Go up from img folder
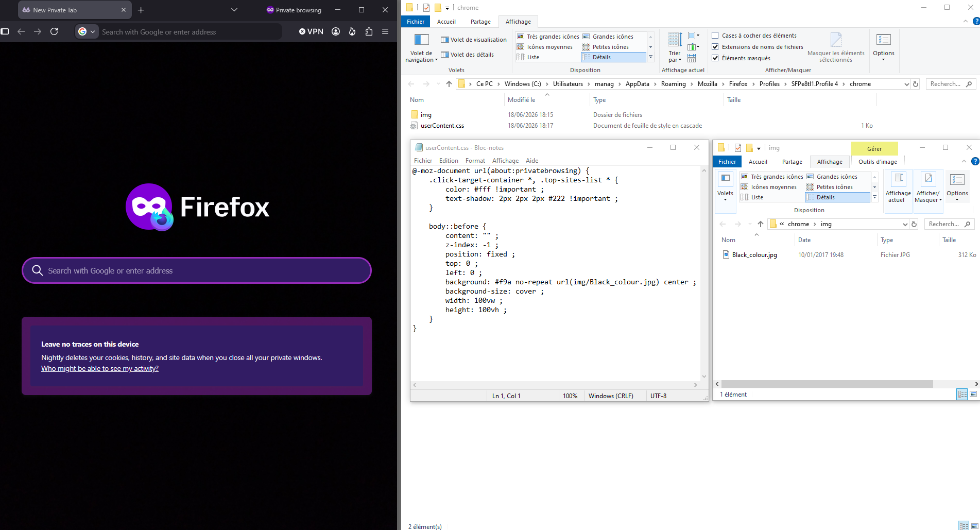Screen dimensions: 980x530 pos(761,224)
